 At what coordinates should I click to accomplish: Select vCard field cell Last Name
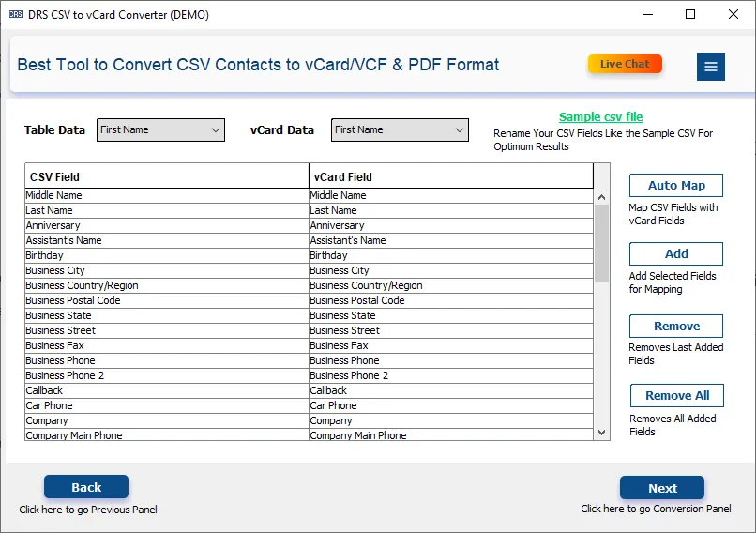pyautogui.click(x=451, y=210)
